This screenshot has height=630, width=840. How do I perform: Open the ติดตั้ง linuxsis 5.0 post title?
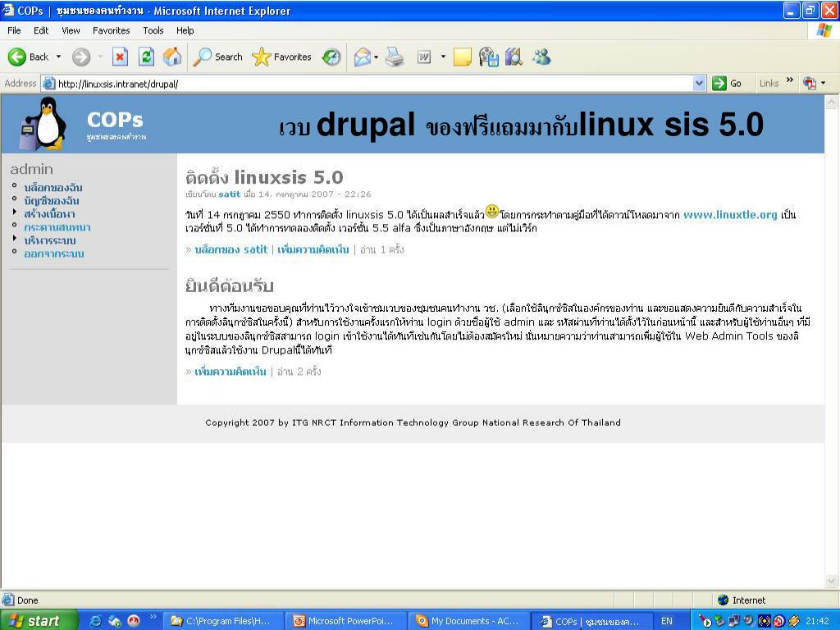tap(264, 177)
